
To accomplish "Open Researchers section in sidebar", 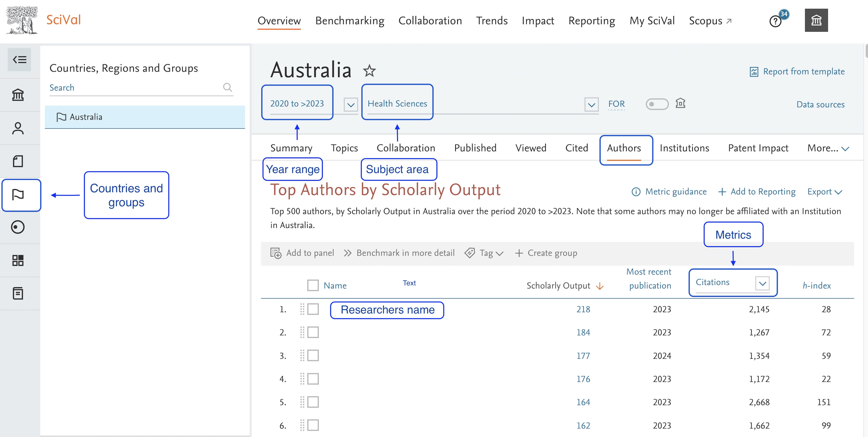I will pos(18,128).
